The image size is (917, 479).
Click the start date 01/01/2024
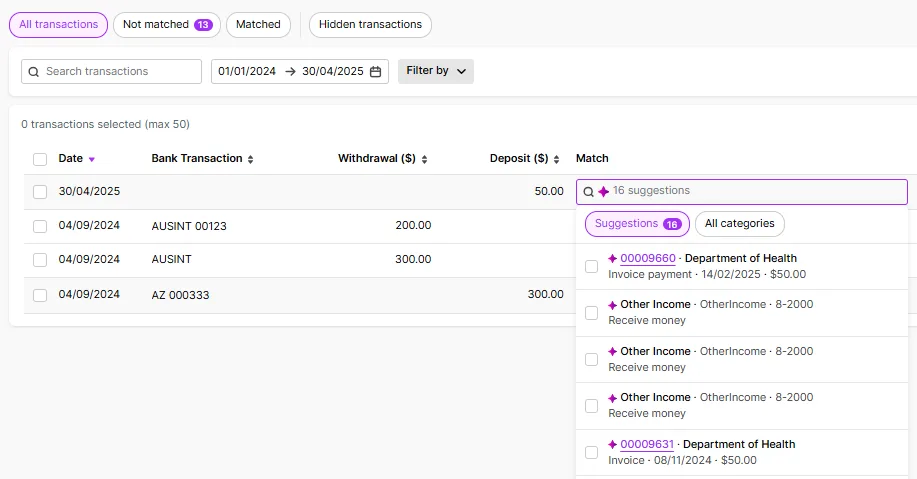[x=247, y=71]
